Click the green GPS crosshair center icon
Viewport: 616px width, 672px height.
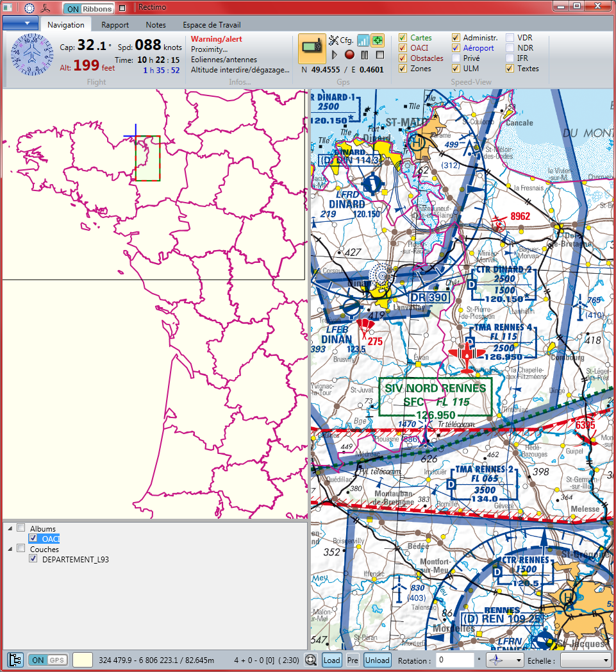point(378,40)
